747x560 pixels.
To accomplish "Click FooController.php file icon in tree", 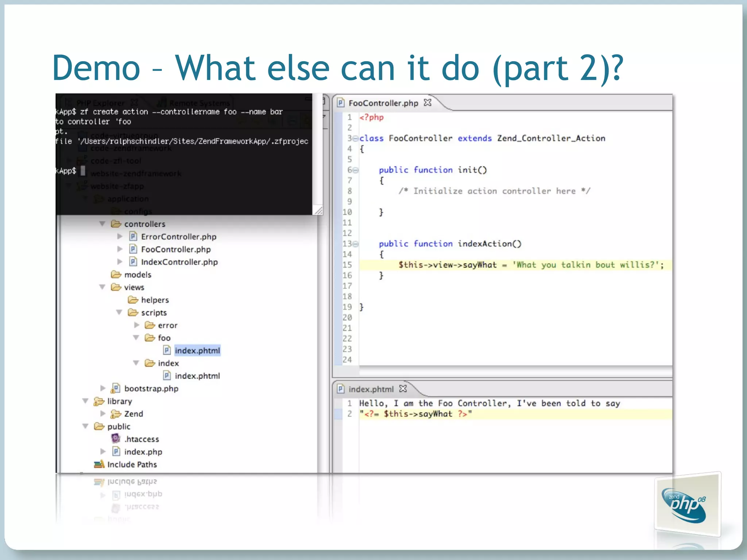I will coord(133,249).
